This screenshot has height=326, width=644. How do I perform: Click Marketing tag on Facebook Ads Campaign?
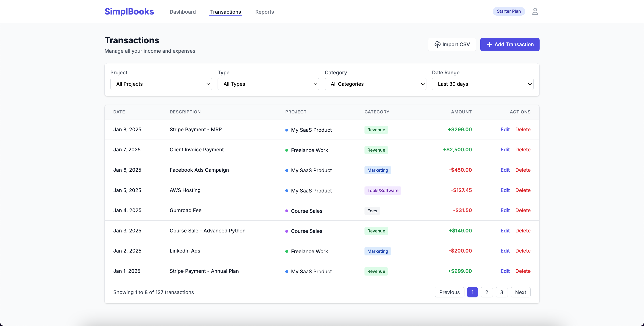377,170
